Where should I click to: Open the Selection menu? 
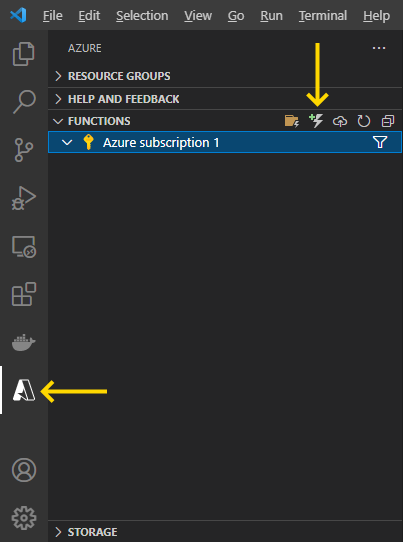[142, 16]
